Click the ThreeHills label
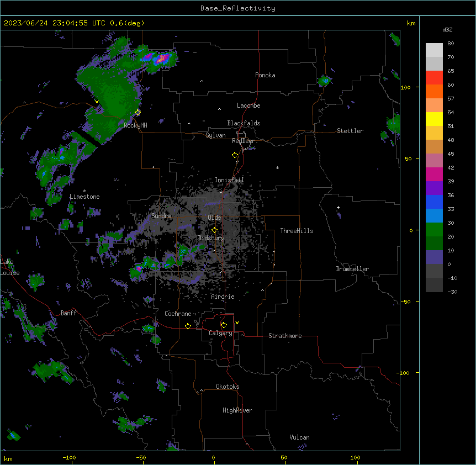 pyautogui.click(x=297, y=231)
